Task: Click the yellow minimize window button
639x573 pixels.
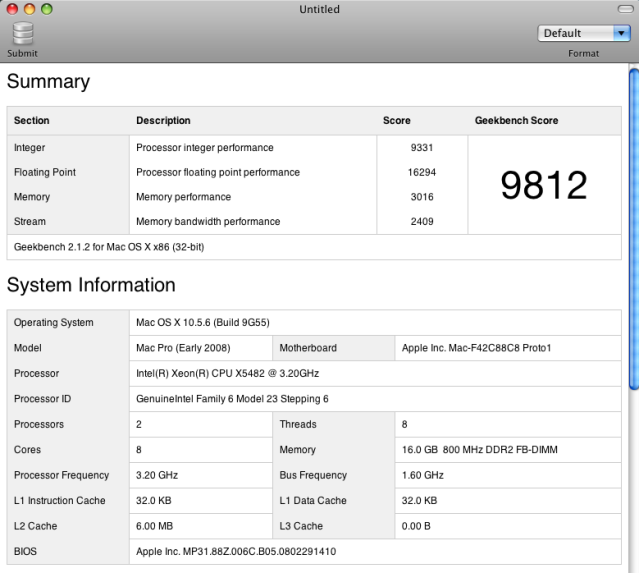Action: [x=29, y=9]
